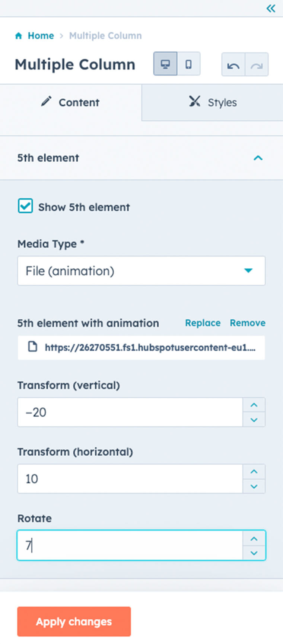Click the Transform (vertical) input field
283x644 pixels.
[130, 412]
